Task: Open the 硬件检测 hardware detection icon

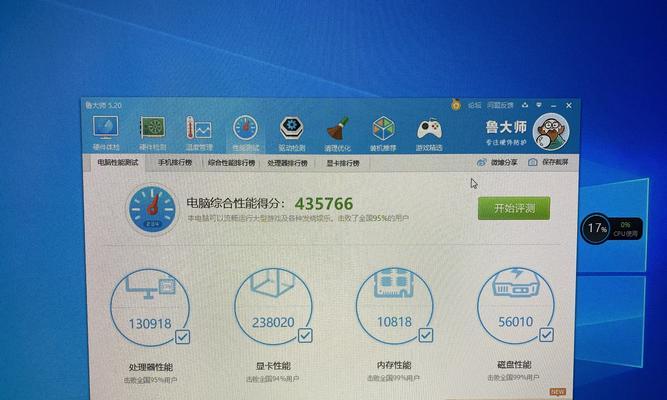Action: pos(152,128)
